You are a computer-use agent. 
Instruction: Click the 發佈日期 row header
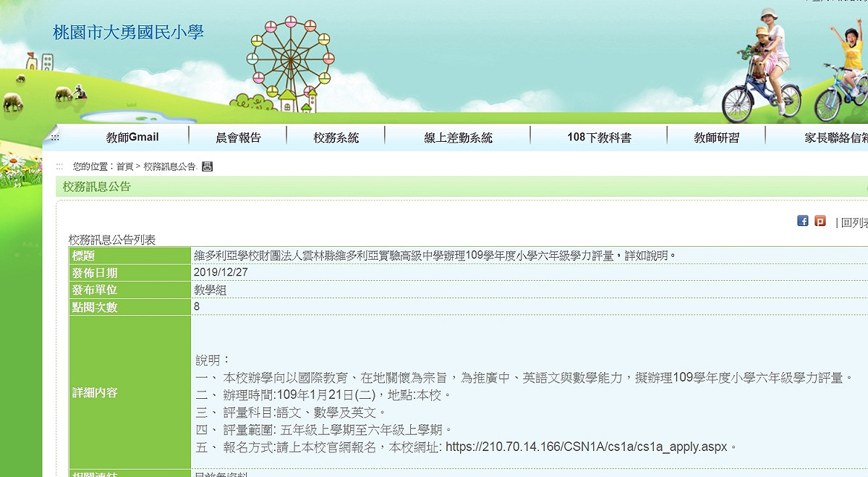tap(130, 273)
